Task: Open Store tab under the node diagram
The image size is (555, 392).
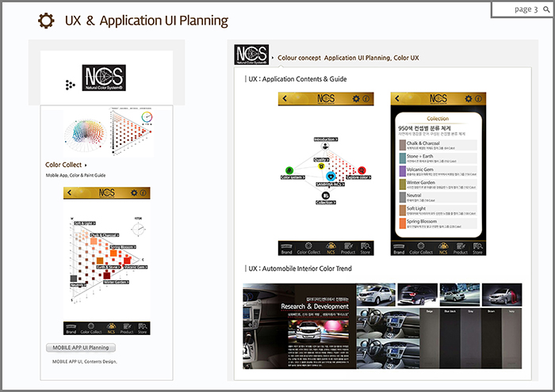Action: click(x=366, y=249)
